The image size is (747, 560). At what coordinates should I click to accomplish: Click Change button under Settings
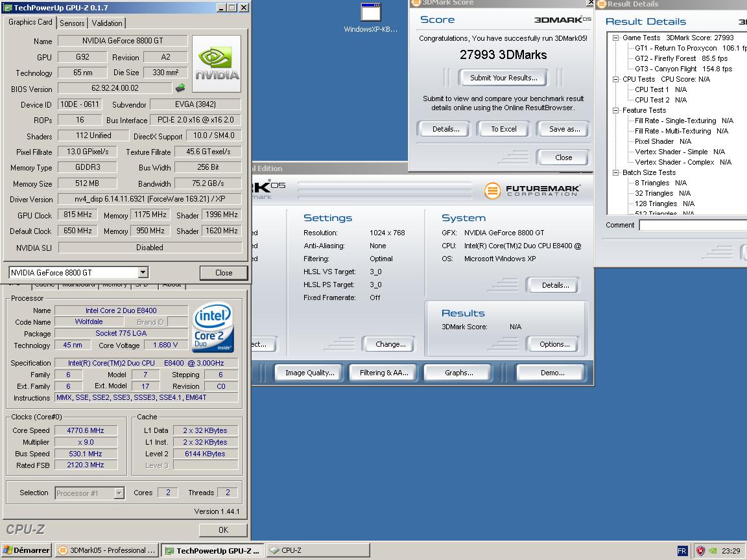[390, 344]
